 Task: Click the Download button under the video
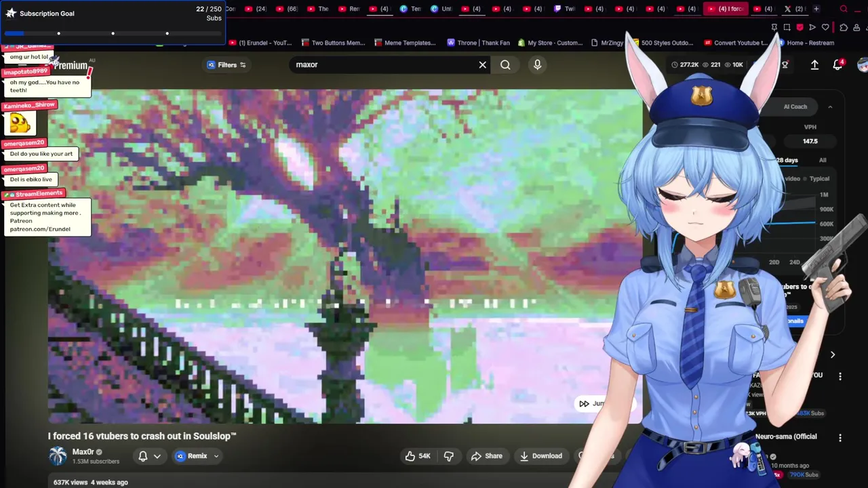click(x=540, y=456)
